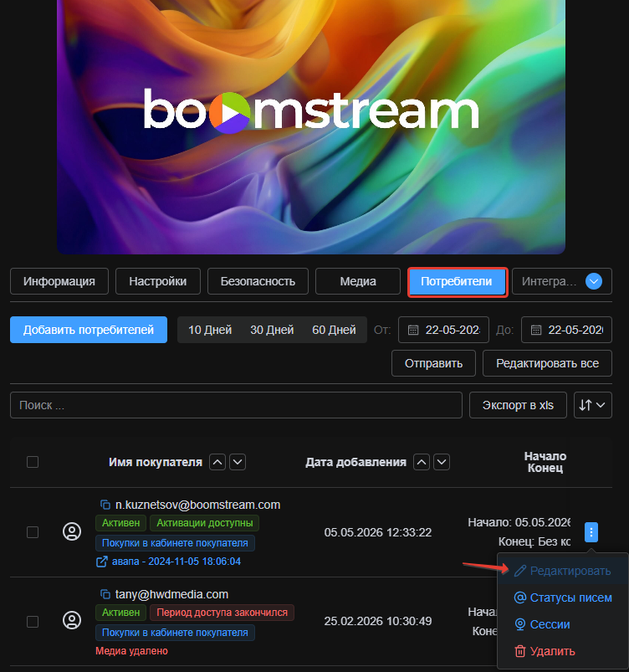This screenshot has width=629, height=672.
Task: Click Конец: Без text in n.kuznetsov row
Action: (534, 541)
